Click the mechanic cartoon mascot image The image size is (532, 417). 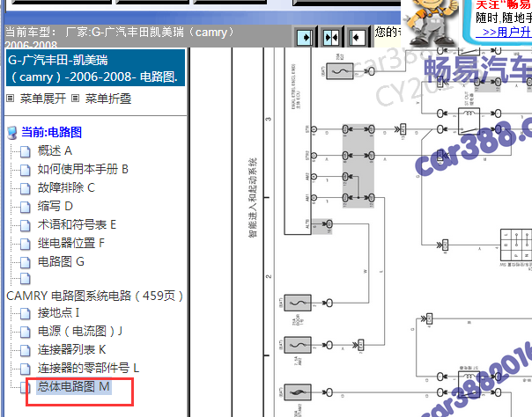coord(430,22)
